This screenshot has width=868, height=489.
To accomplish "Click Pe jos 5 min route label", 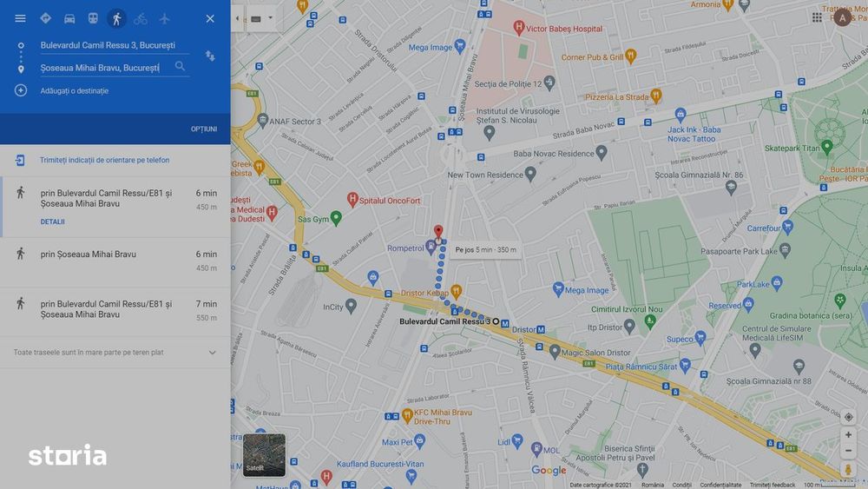I will pyautogui.click(x=485, y=250).
